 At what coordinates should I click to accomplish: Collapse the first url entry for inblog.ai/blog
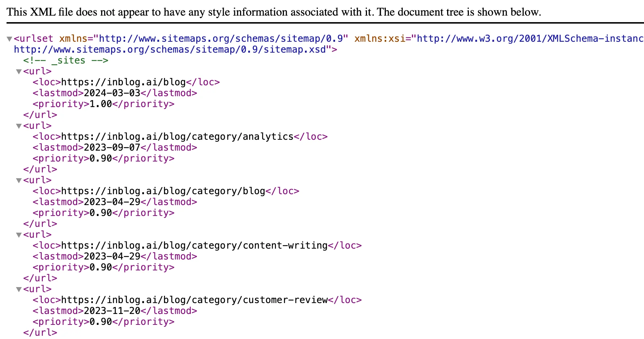point(18,72)
